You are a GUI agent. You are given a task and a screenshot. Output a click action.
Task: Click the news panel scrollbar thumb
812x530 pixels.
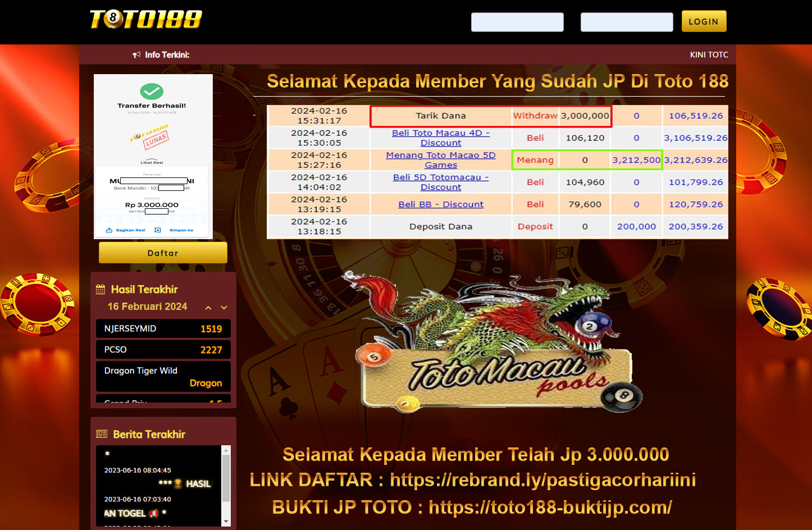226,478
